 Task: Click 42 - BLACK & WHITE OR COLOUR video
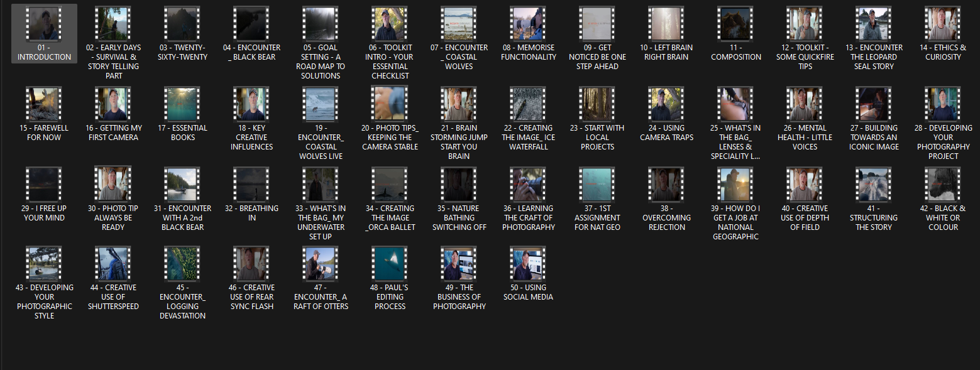tap(943, 185)
